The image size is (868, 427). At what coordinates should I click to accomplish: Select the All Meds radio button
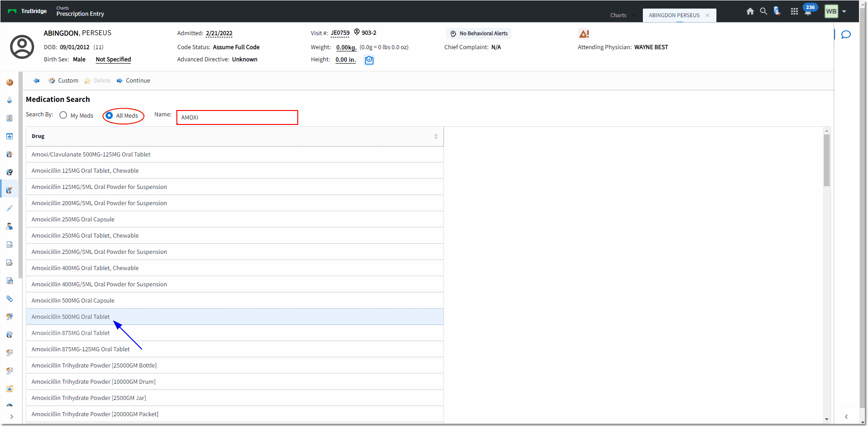[x=109, y=115]
